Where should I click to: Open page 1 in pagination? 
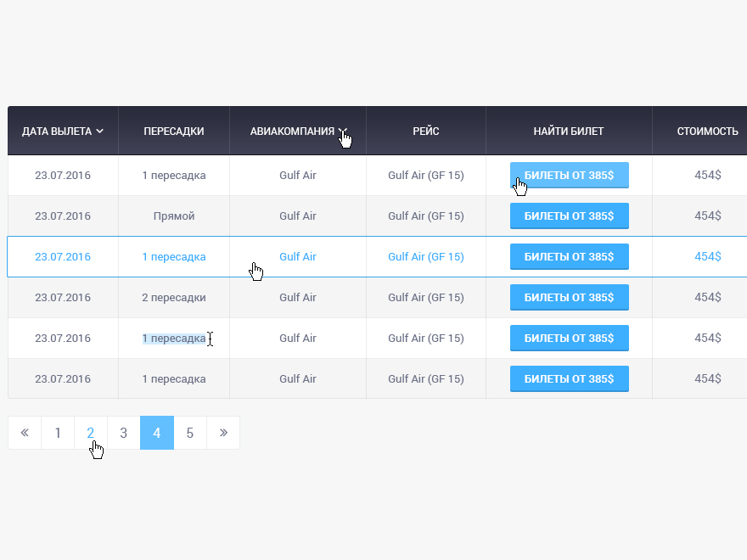58,433
